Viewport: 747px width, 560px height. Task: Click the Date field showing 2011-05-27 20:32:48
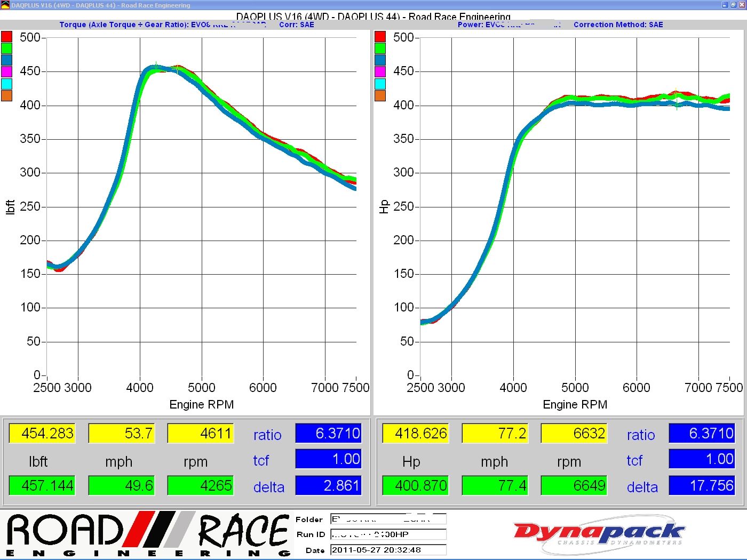click(388, 550)
